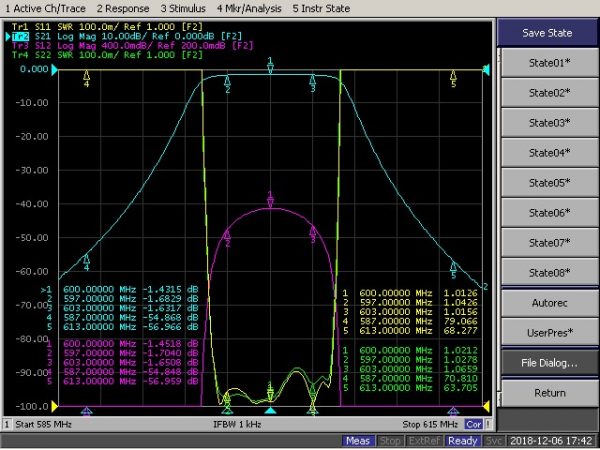Click green marker 5 readout 63.705

pyautogui.click(x=460, y=388)
